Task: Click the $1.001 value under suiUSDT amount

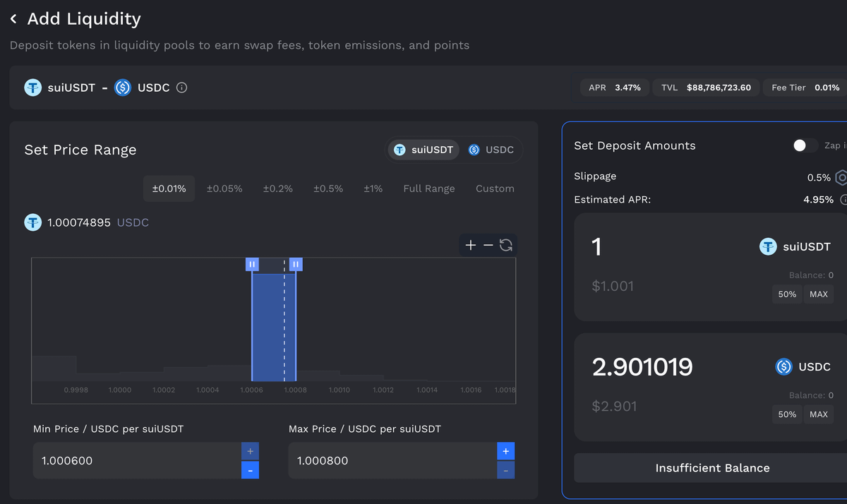Action: click(613, 286)
